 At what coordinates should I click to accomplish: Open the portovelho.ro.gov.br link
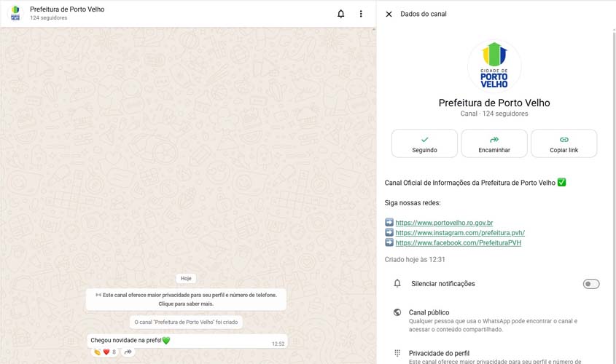(444, 223)
